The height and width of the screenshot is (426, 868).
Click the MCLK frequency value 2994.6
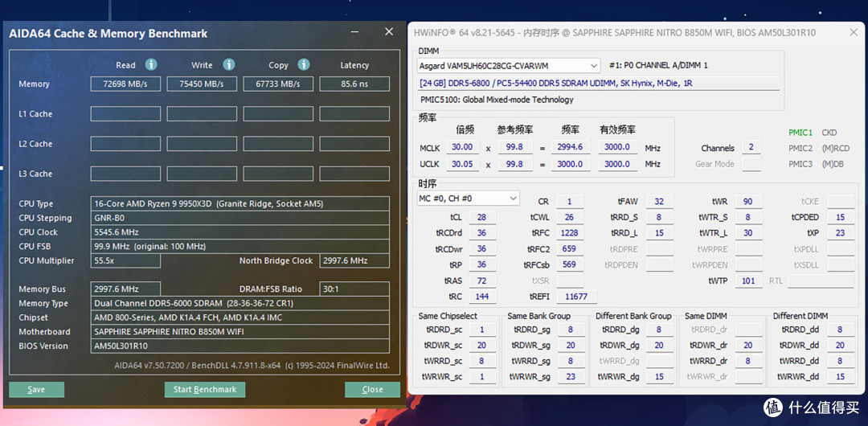pos(572,147)
